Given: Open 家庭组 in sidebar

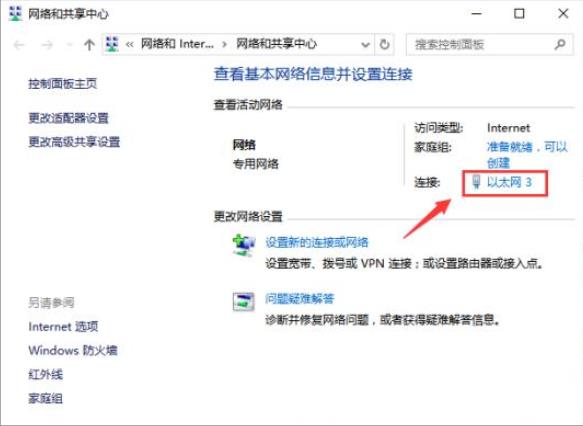Looking at the screenshot, I should 46,398.
